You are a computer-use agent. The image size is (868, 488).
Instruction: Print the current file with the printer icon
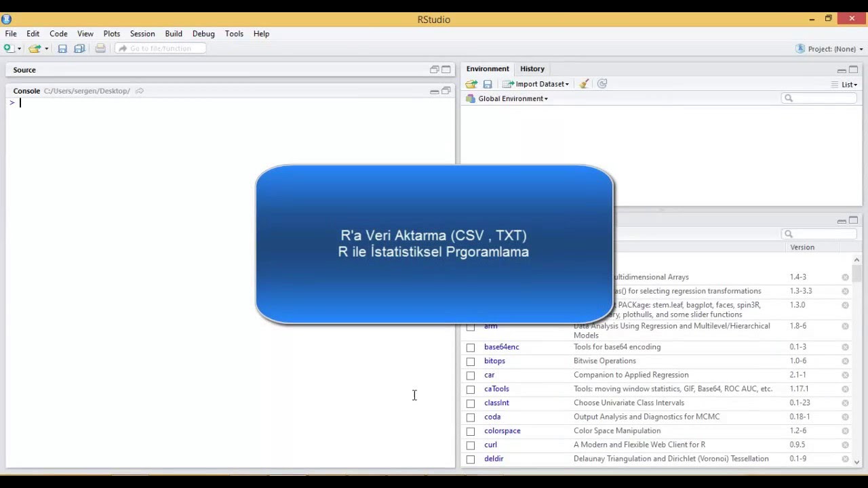coord(100,48)
